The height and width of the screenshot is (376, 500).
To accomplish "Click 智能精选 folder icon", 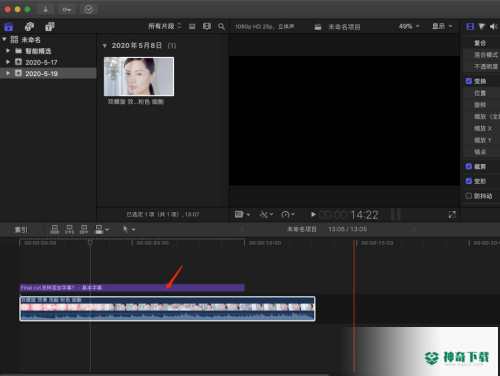I will [x=19, y=51].
